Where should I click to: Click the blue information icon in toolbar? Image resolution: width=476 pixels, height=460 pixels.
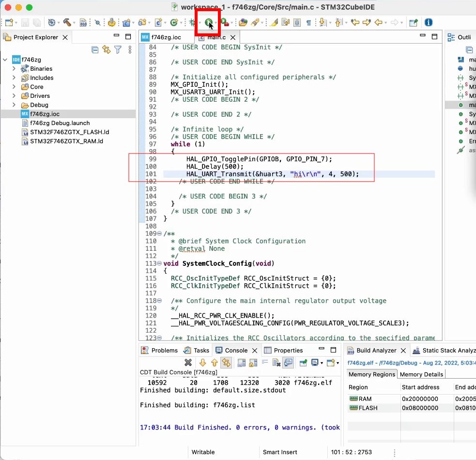click(428, 22)
